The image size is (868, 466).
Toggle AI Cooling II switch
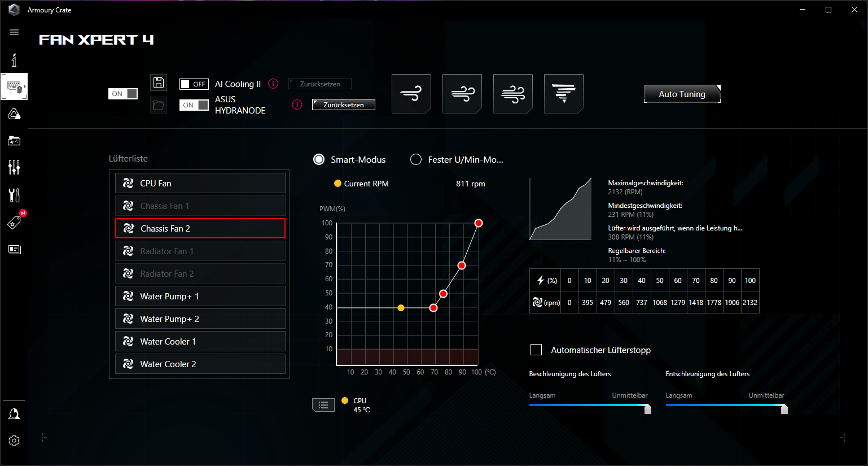pyautogui.click(x=194, y=84)
